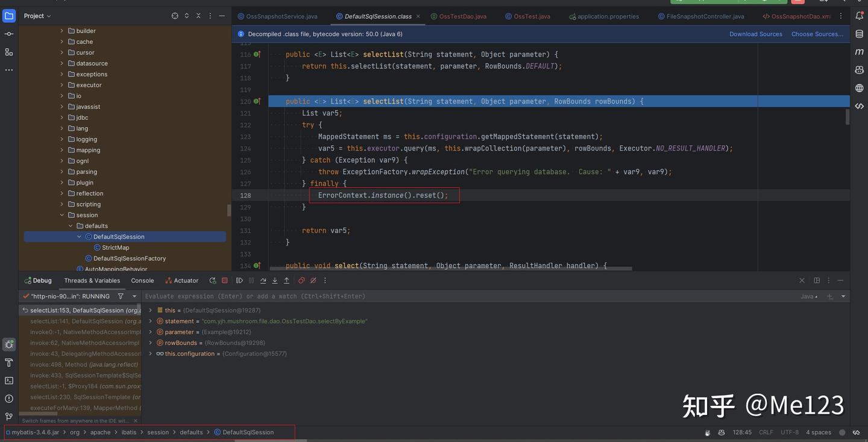The image size is (868, 442).
Task: Switch to the OssTestDao.java tab
Action: [x=462, y=16]
